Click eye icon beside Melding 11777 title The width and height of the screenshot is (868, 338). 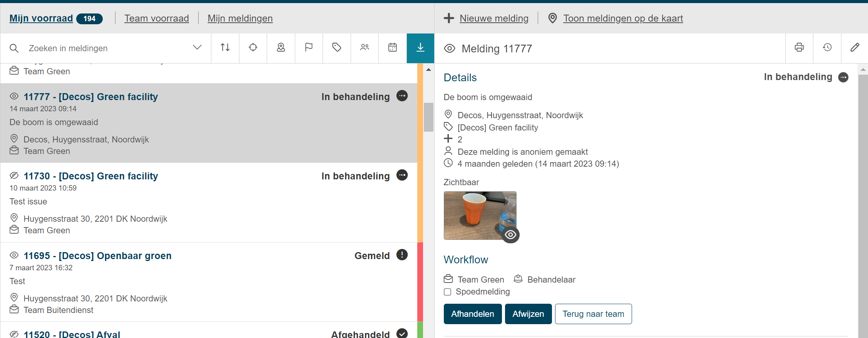click(449, 49)
